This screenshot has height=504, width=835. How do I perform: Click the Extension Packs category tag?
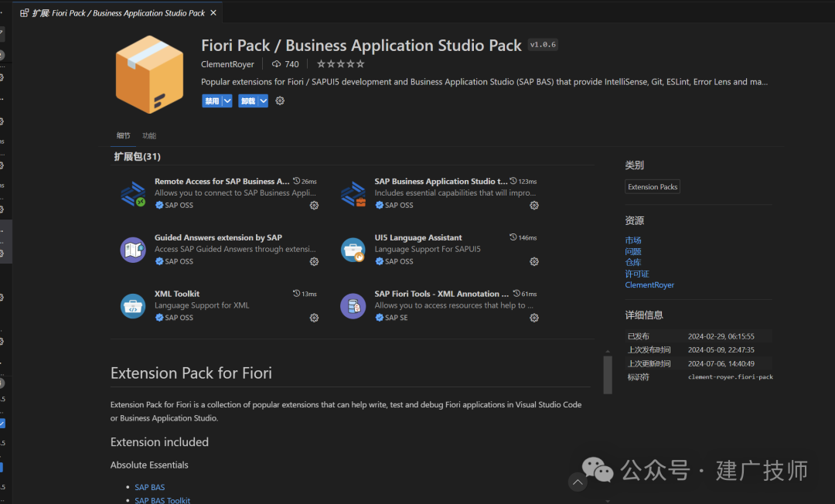tap(653, 187)
